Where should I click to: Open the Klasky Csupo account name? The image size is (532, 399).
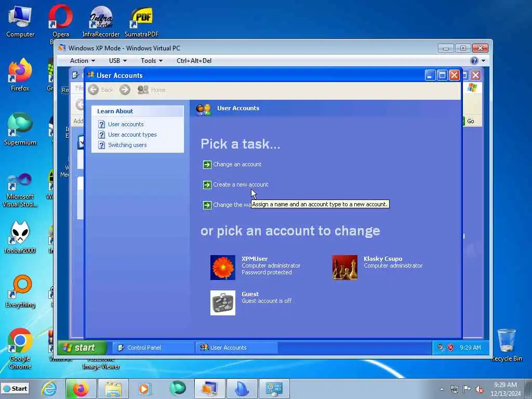pyautogui.click(x=383, y=259)
